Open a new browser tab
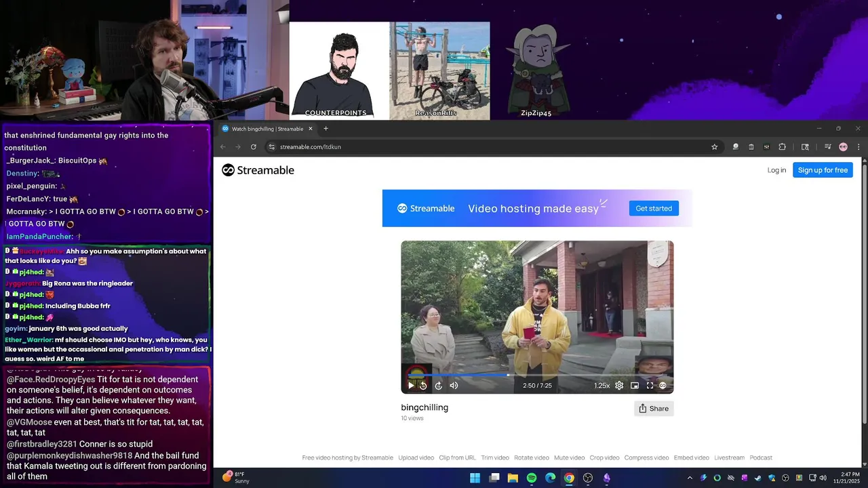The image size is (868, 488). (x=325, y=129)
